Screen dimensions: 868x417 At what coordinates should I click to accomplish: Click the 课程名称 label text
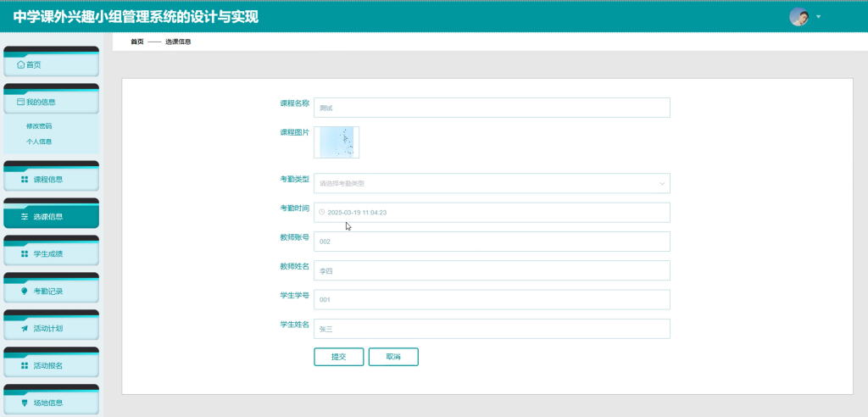click(294, 103)
